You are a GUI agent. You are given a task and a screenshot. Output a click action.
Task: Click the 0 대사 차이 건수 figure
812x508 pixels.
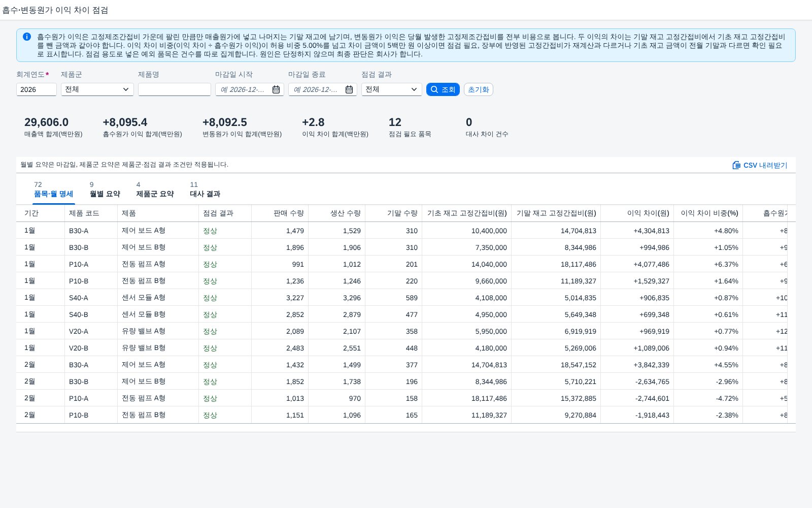click(469, 122)
